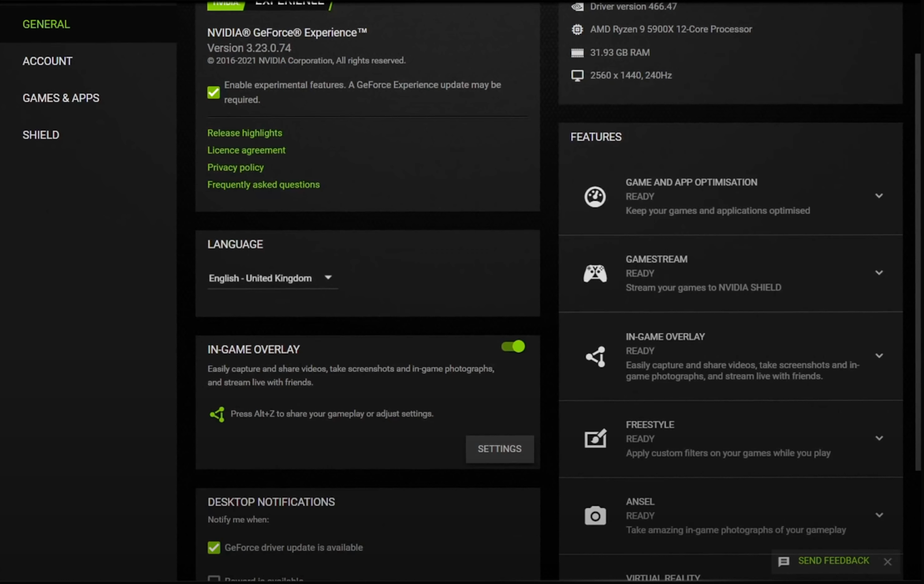The image size is (924, 584).
Task: Open the Games & Apps section
Action: pyautogui.click(x=61, y=98)
